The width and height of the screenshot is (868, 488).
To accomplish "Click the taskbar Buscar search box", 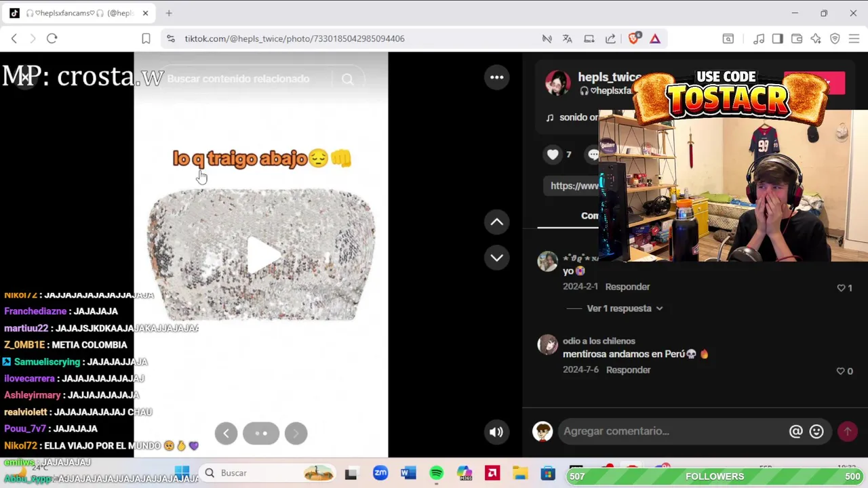I will tap(268, 473).
